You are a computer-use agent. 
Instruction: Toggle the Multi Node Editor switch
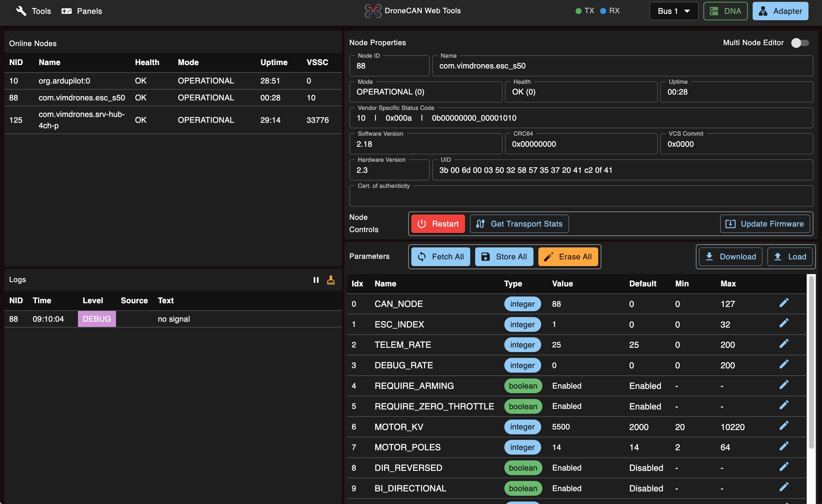point(800,43)
